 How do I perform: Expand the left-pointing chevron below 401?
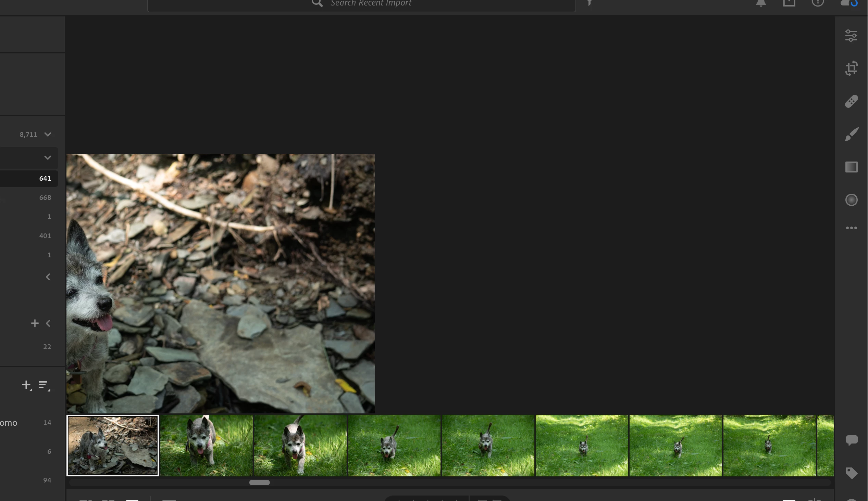click(48, 277)
